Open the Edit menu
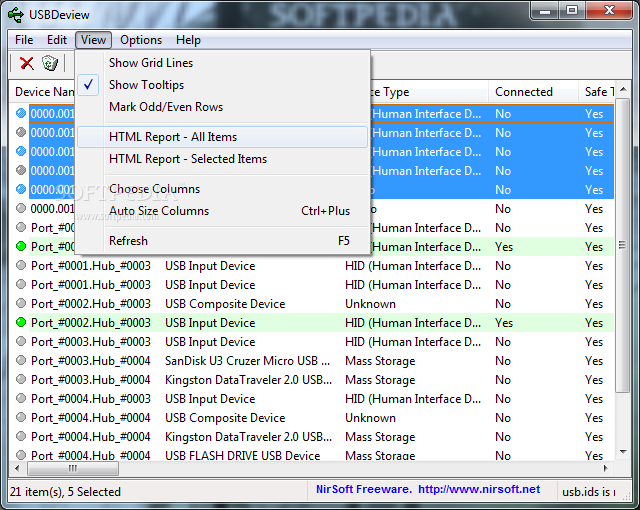Image resolution: width=640 pixels, height=510 pixels. [57, 40]
